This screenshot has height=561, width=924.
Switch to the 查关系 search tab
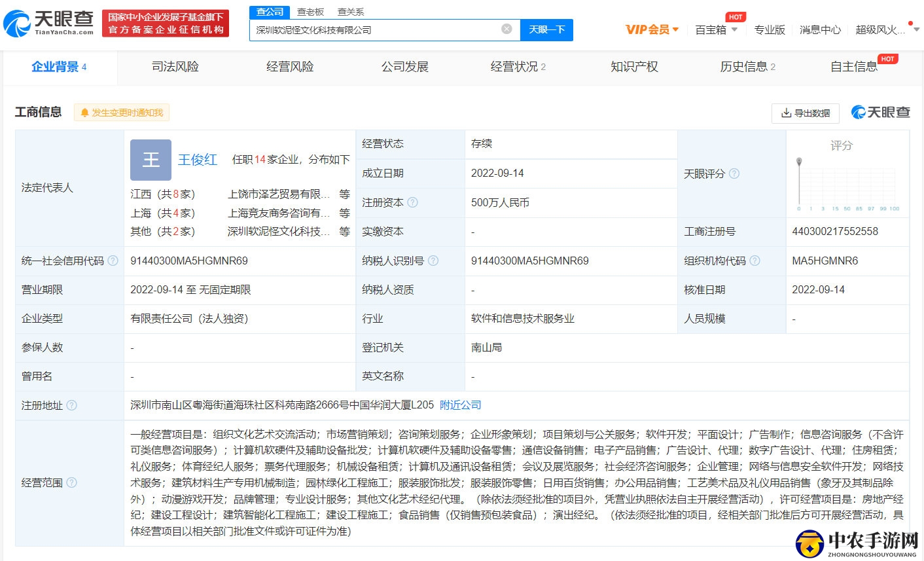[351, 12]
